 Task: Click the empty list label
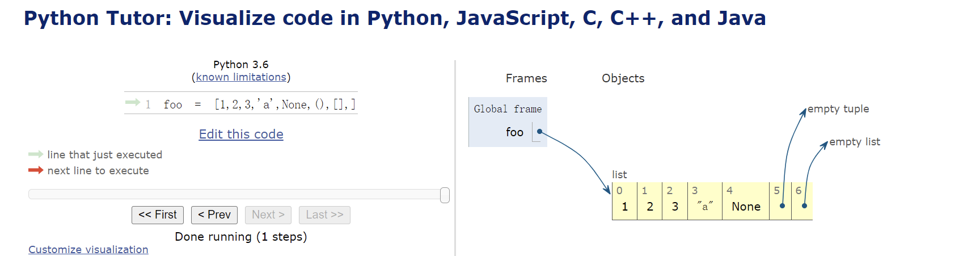point(854,142)
